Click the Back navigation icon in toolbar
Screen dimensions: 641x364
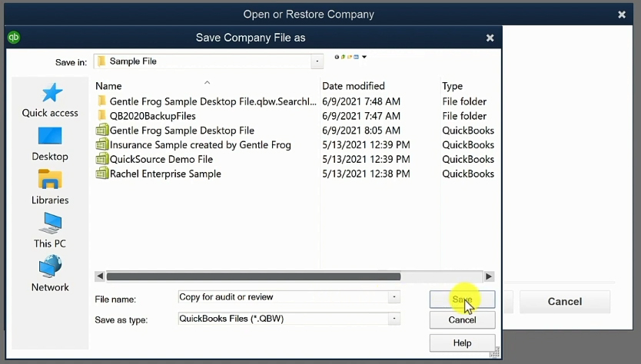(x=337, y=57)
